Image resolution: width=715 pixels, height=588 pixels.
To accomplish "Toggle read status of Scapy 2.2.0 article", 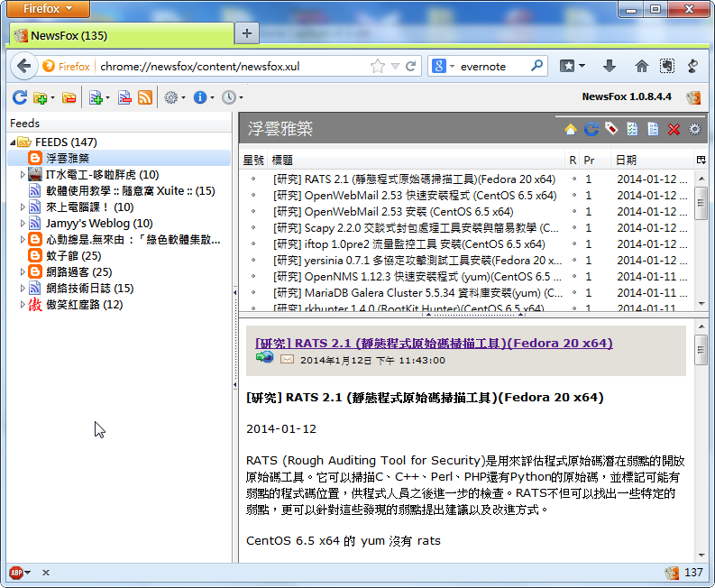I will point(573,227).
